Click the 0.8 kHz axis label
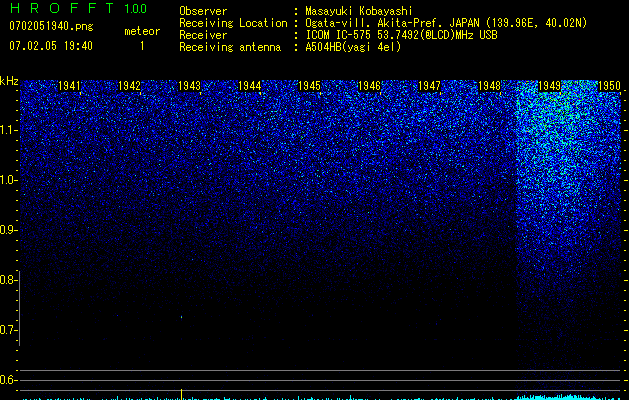Image resolution: width=629 pixels, height=400 pixels. click(9, 280)
